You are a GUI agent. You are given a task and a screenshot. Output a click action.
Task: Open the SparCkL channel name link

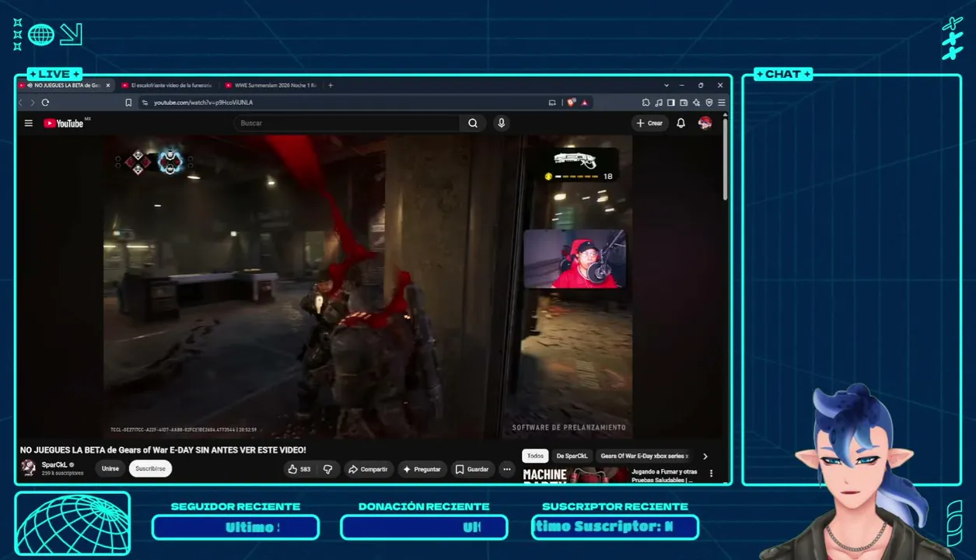pos(54,464)
